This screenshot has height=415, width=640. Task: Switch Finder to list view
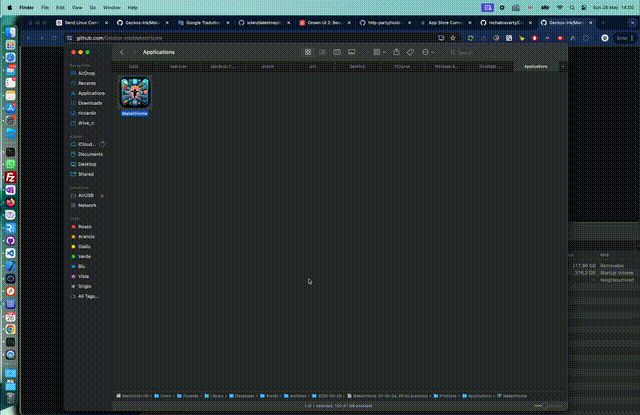click(322, 52)
